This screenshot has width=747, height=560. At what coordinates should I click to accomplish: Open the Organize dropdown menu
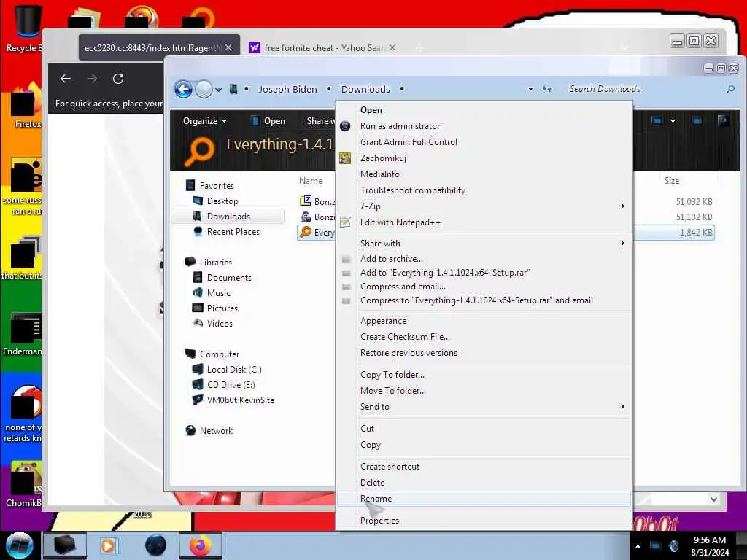205,121
